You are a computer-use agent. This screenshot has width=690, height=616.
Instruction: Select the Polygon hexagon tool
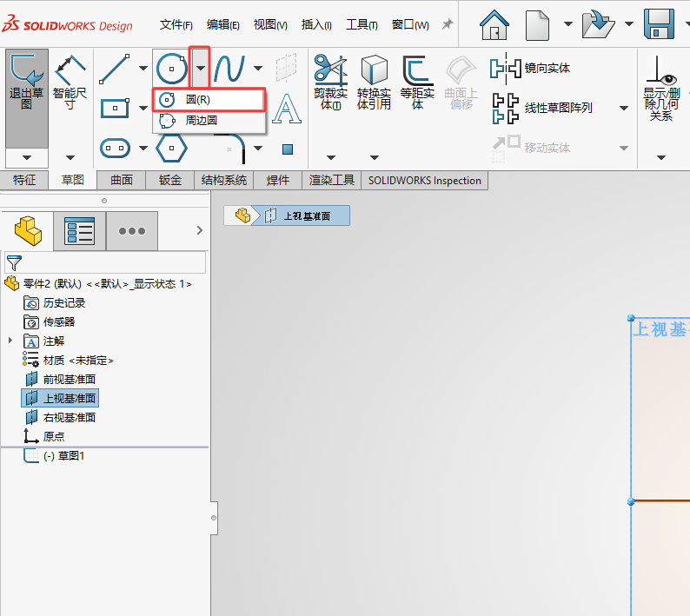(x=171, y=149)
